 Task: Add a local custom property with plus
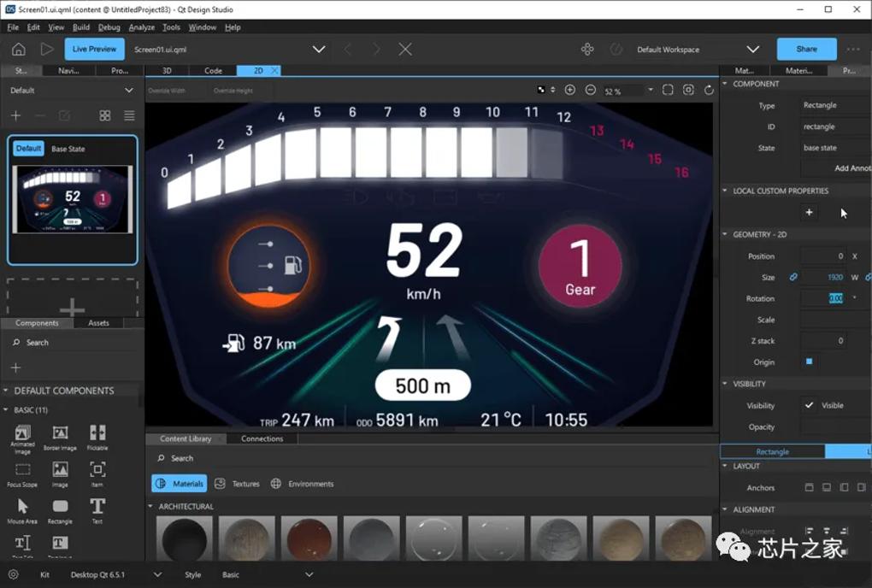(x=809, y=212)
